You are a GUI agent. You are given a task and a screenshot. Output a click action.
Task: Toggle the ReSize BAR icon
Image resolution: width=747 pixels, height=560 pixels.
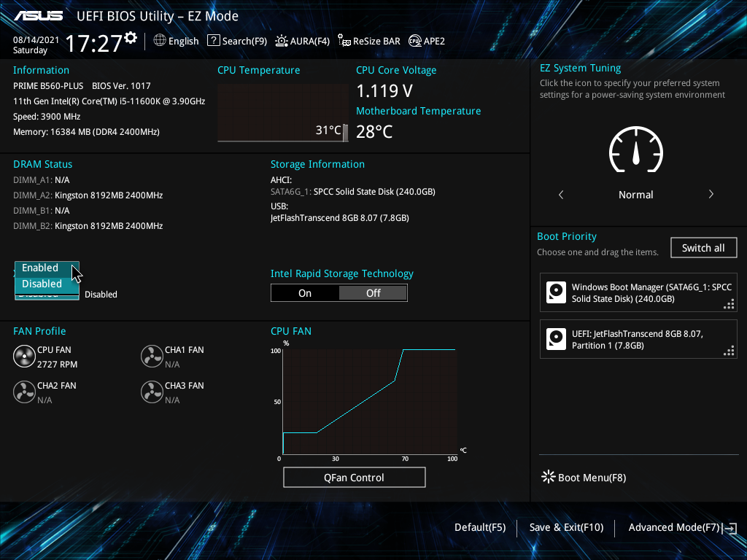[x=344, y=41]
